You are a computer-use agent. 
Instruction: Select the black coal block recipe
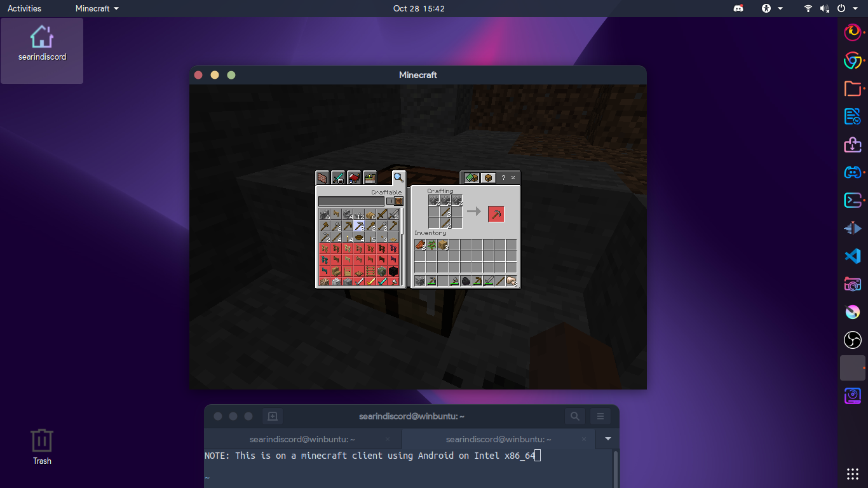pyautogui.click(x=393, y=271)
